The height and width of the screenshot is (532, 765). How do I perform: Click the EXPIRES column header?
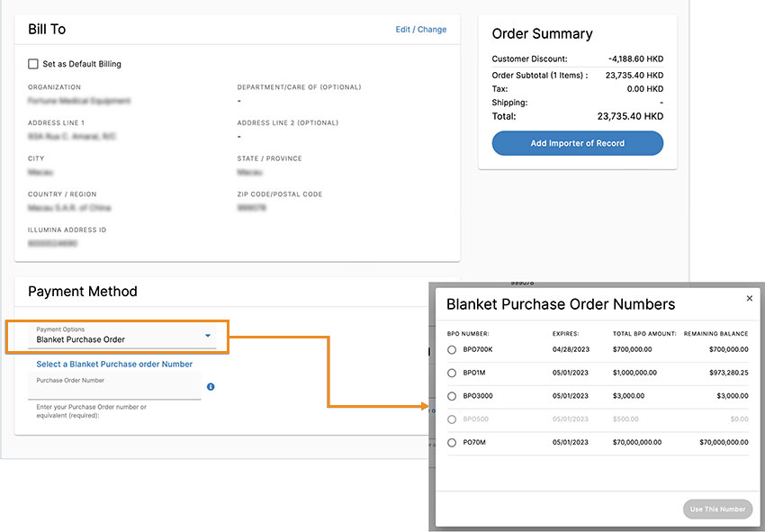click(565, 334)
